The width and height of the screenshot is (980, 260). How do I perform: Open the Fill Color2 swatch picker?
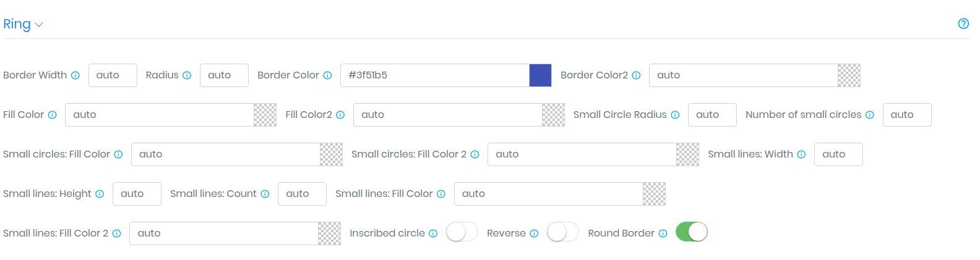pyautogui.click(x=553, y=115)
